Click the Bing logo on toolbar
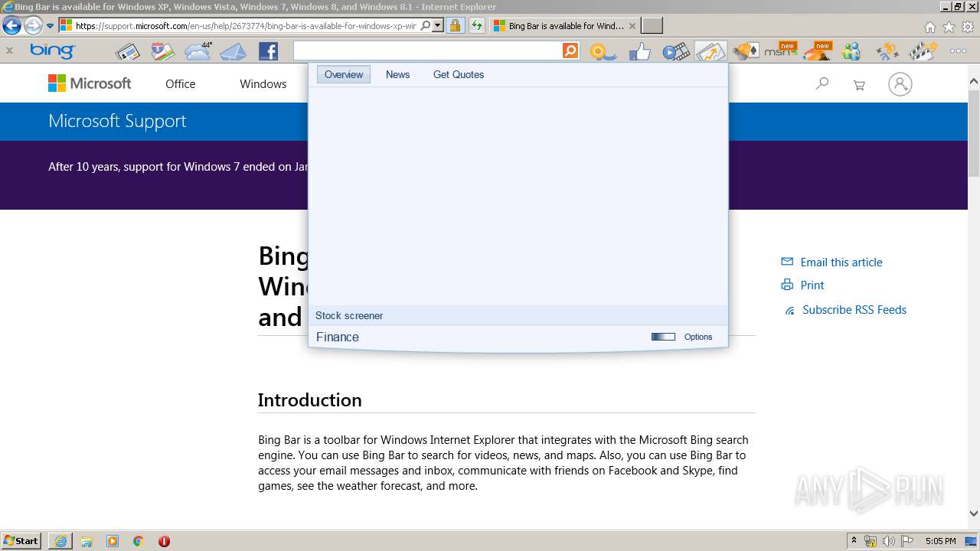The image size is (980, 551). tap(52, 51)
